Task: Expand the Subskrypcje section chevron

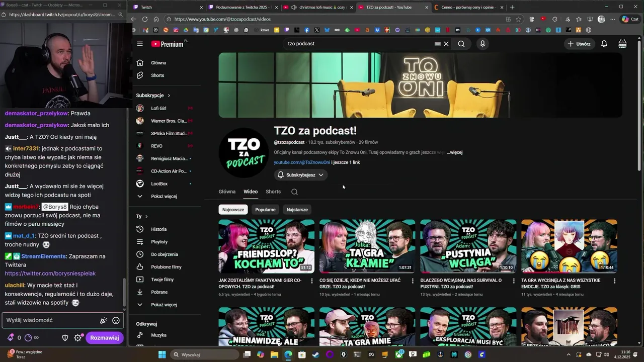Action: tap(169, 96)
